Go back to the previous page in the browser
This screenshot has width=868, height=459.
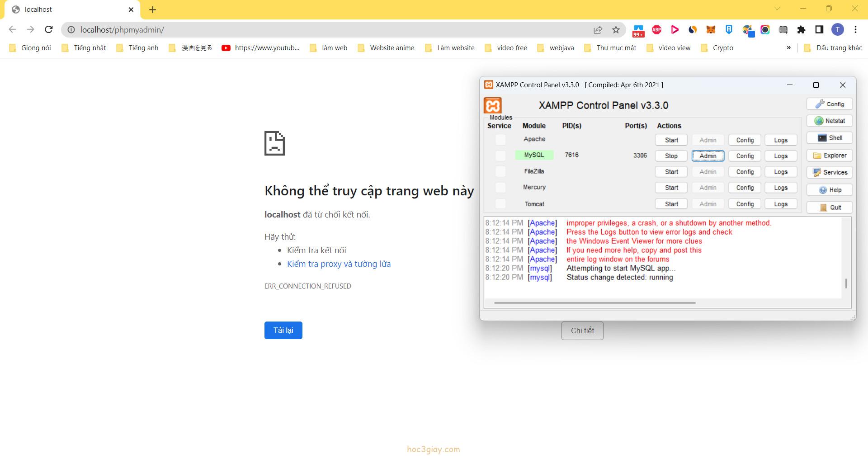tap(12, 29)
